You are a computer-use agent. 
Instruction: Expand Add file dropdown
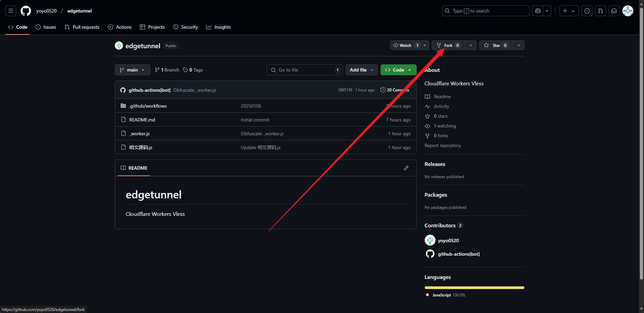[362, 70]
